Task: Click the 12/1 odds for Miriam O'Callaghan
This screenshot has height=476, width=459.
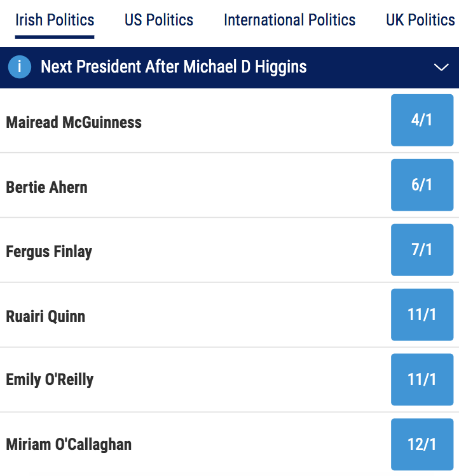Action: 421,444
